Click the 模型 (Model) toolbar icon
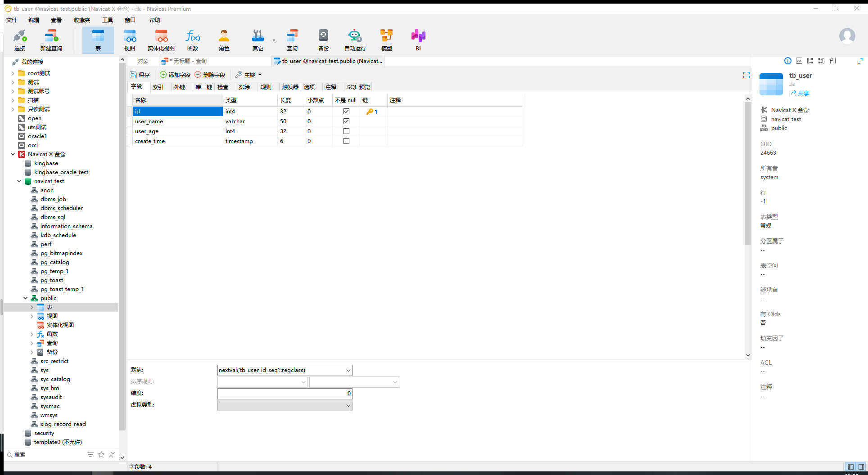 (387, 40)
